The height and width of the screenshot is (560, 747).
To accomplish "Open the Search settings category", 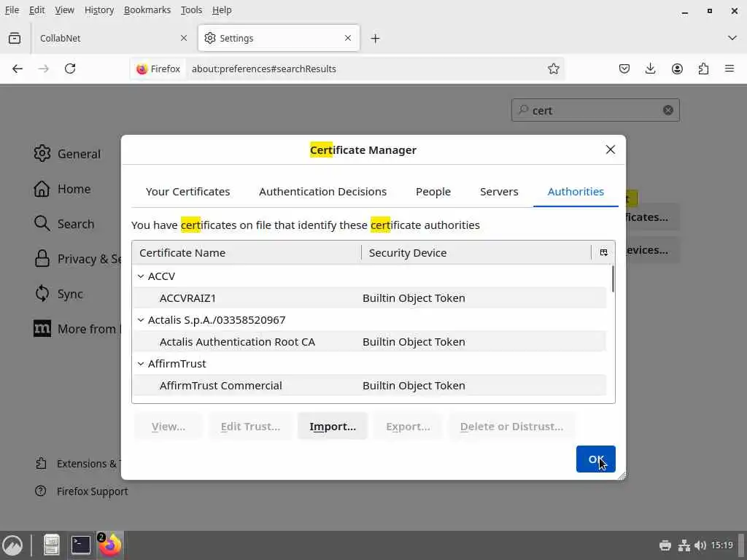I will point(64,224).
